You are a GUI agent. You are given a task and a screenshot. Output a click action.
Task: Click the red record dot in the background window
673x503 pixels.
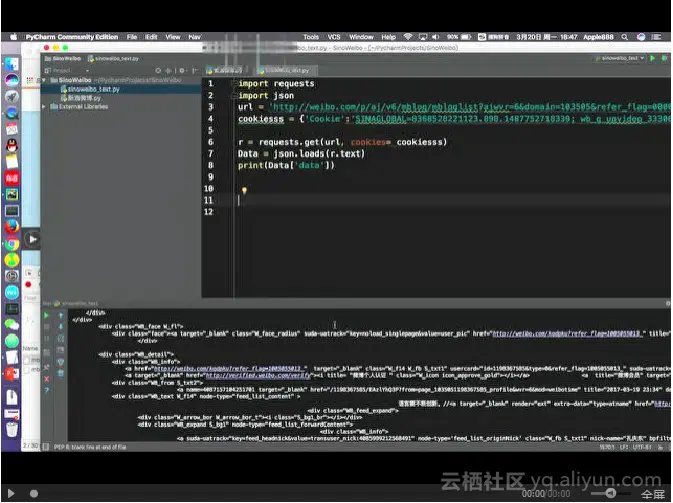(x=28, y=285)
